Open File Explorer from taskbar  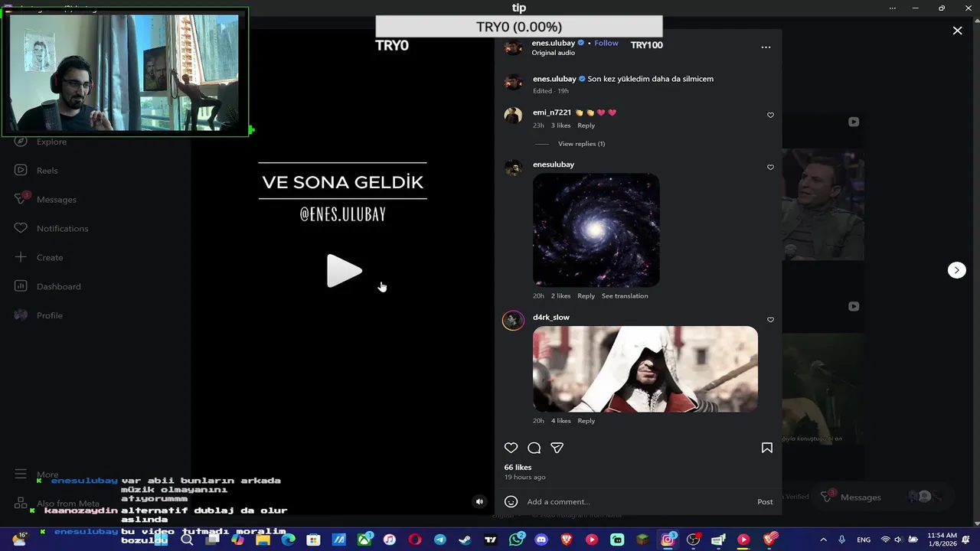tap(263, 540)
